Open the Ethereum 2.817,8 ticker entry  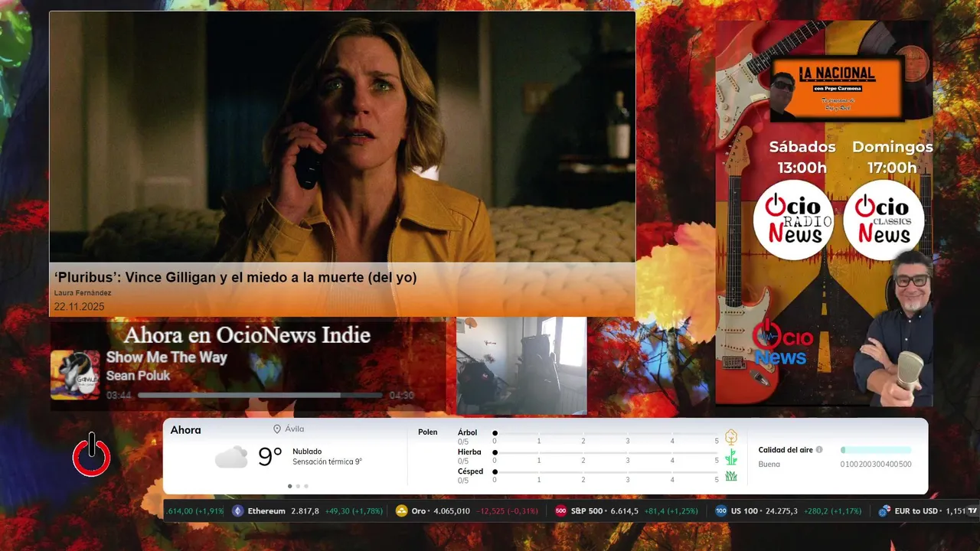coord(309,510)
